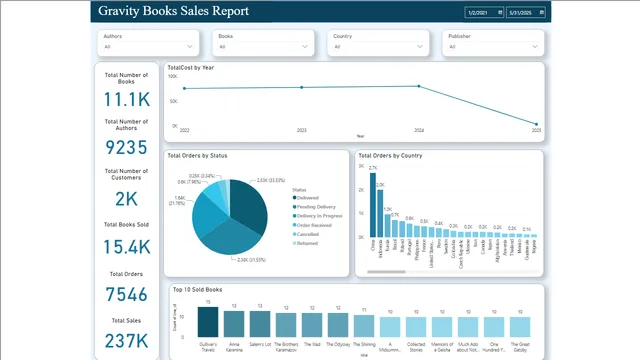Click the Anna Karenina bar

point(234,324)
